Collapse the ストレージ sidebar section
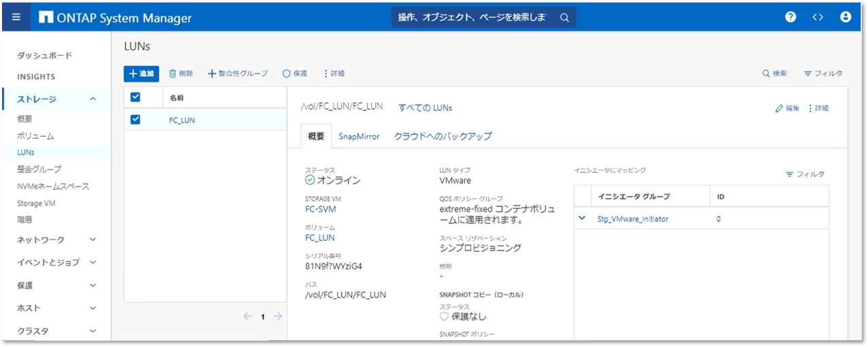This screenshot has width=868, height=347. coord(56,99)
